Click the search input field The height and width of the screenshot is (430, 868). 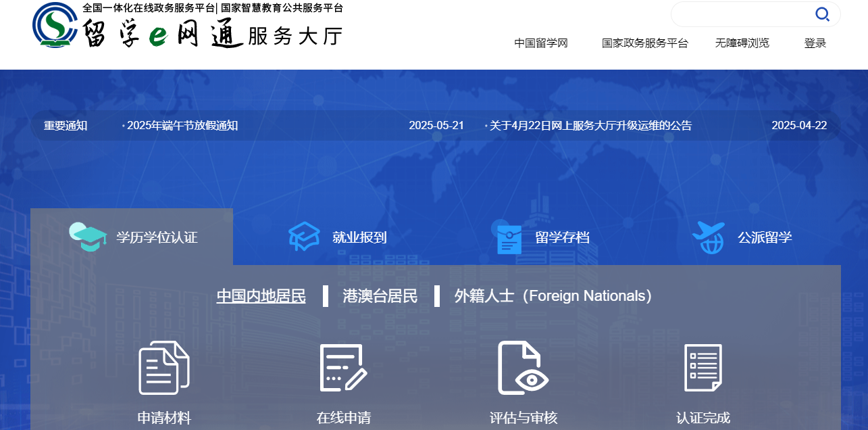pyautogui.click(x=743, y=14)
